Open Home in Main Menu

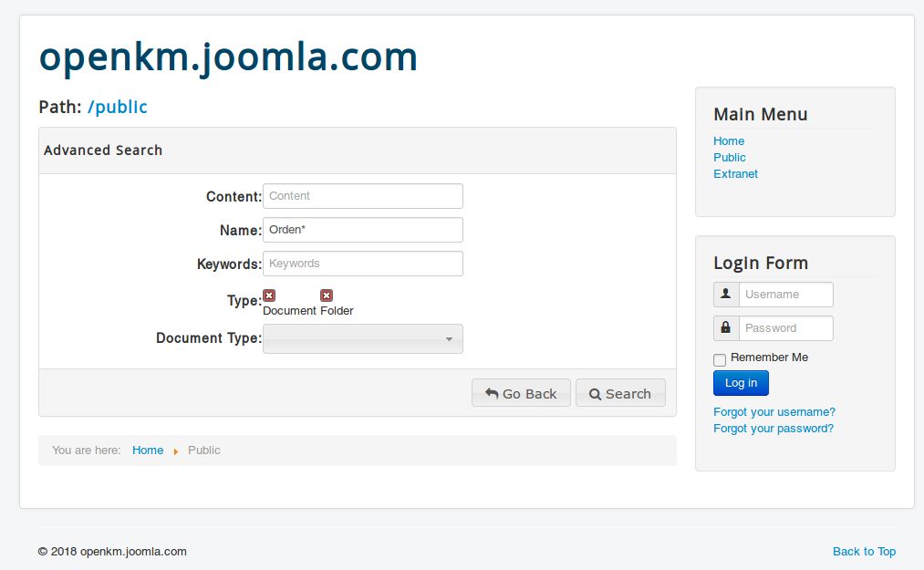tap(729, 140)
